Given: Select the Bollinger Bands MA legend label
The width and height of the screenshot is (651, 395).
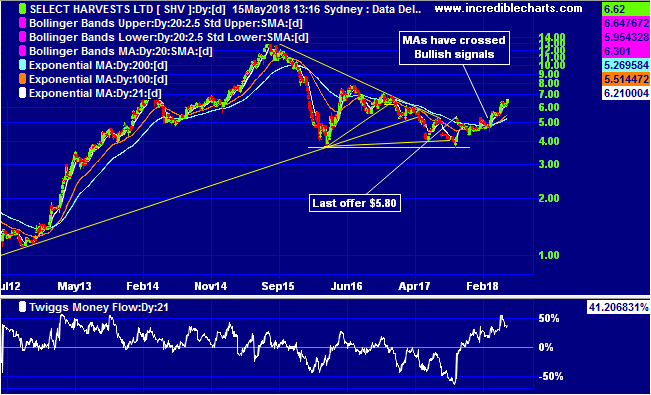Looking at the screenshot, I should click(121, 52).
